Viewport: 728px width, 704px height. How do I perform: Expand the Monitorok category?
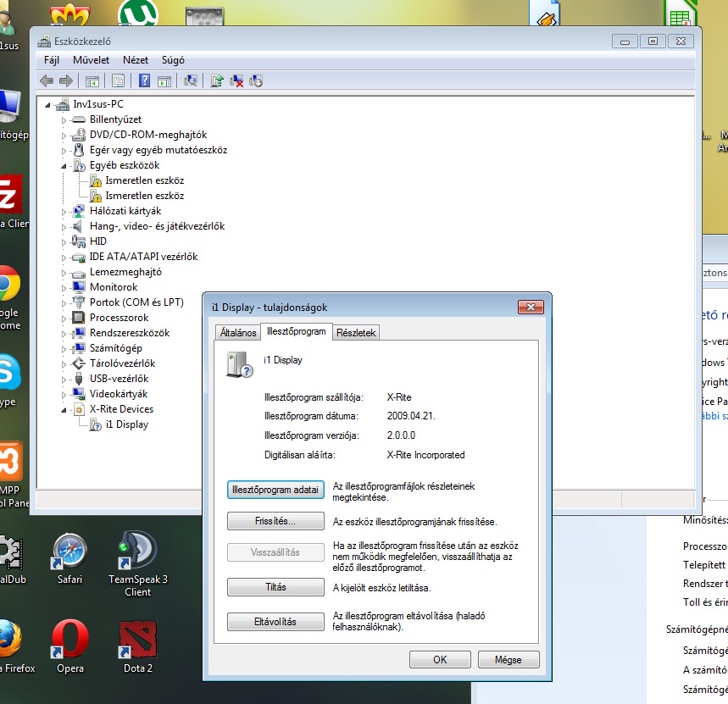coord(64,288)
